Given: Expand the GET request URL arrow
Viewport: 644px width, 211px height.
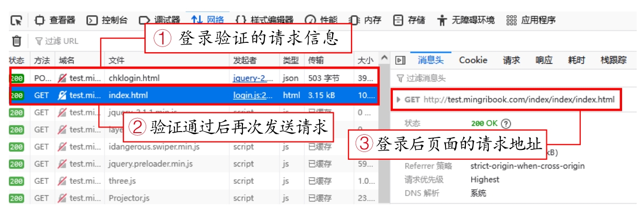Looking at the screenshot, I should pyautogui.click(x=400, y=99).
